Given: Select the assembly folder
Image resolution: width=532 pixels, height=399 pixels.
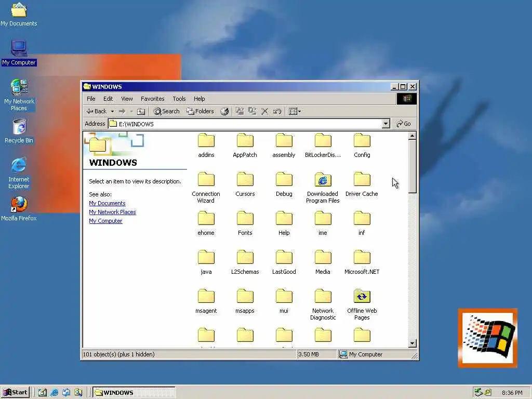Looking at the screenshot, I should (x=284, y=145).
